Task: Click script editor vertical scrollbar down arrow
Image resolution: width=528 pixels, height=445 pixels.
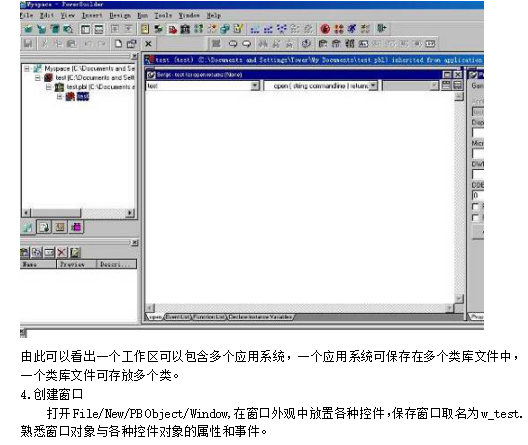Action: point(459,299)
